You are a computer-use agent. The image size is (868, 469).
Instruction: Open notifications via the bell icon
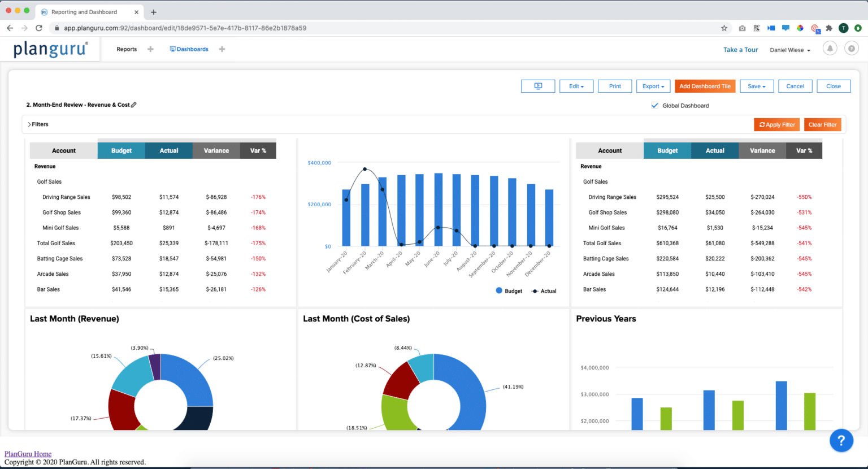pos(830,48)
